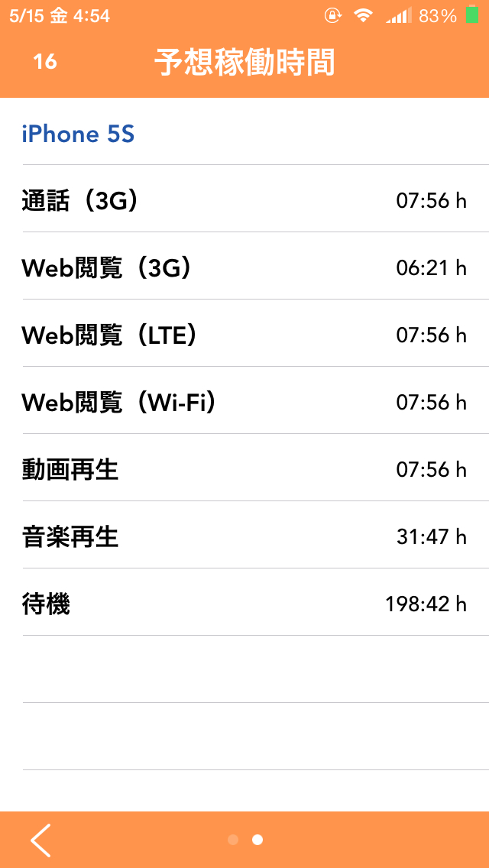Tap the orientation lock status icon
The image size is (489, 868).
(x=333, y=15)
